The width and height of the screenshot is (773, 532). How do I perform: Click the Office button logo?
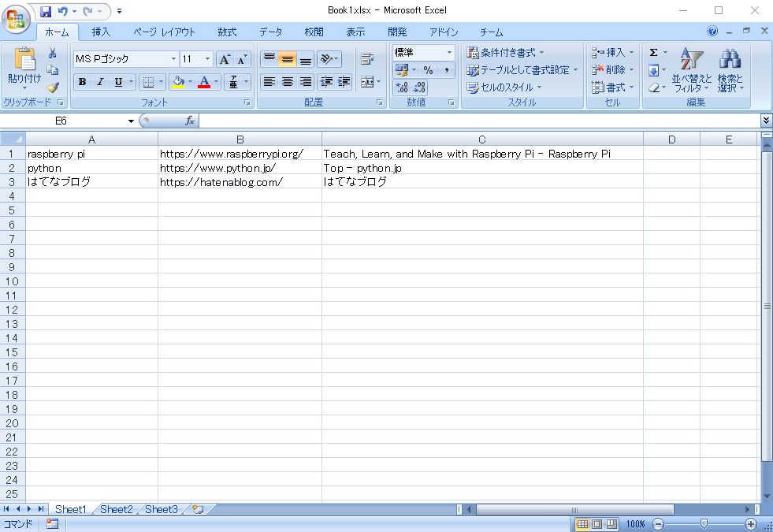coord(16,20)
